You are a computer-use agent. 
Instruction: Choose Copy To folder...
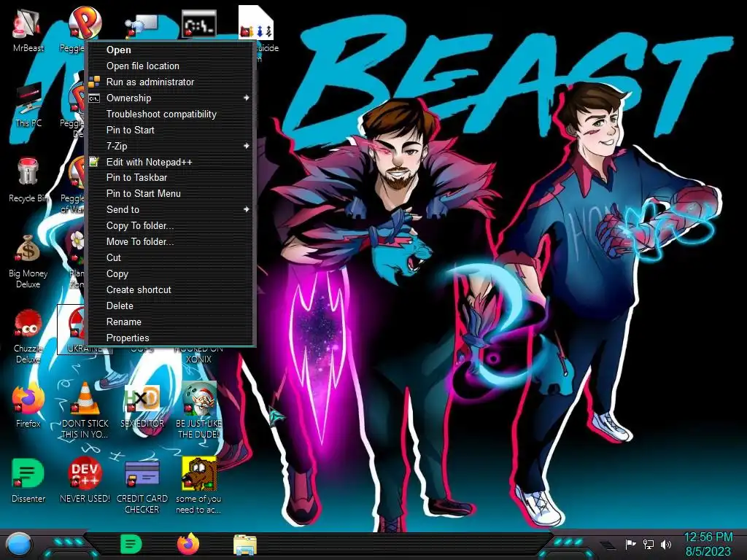(170, 226)
